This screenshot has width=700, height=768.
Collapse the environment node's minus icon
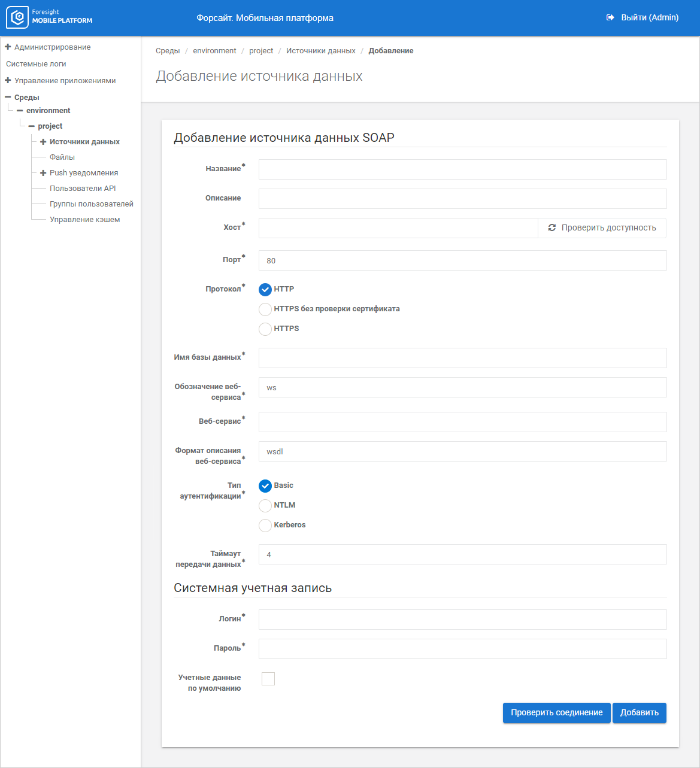20,111
